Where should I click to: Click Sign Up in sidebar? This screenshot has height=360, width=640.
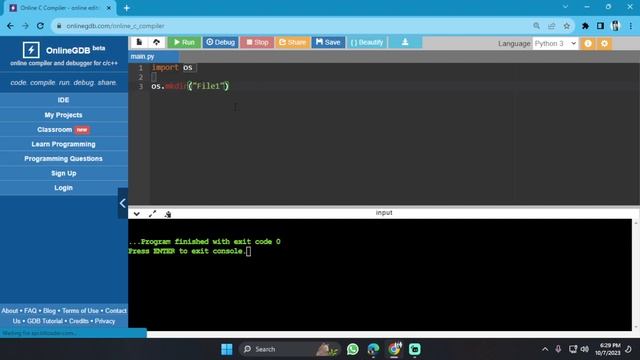click(63, 173)
